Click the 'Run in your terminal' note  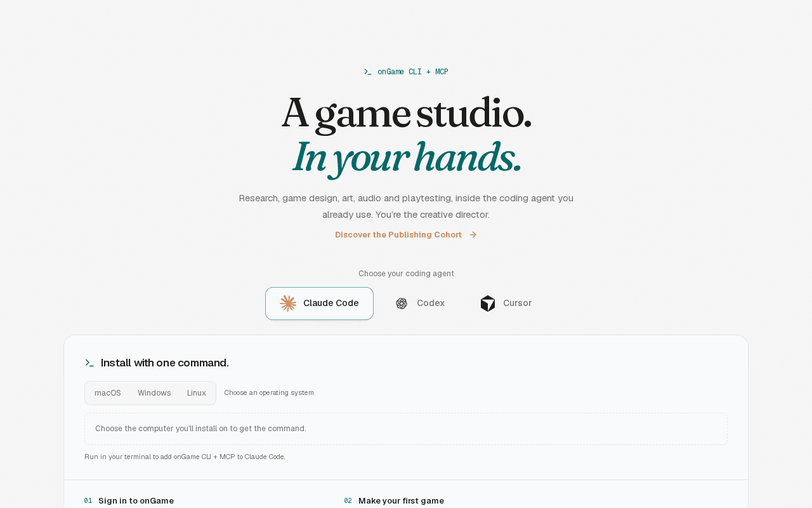(185, 457)
